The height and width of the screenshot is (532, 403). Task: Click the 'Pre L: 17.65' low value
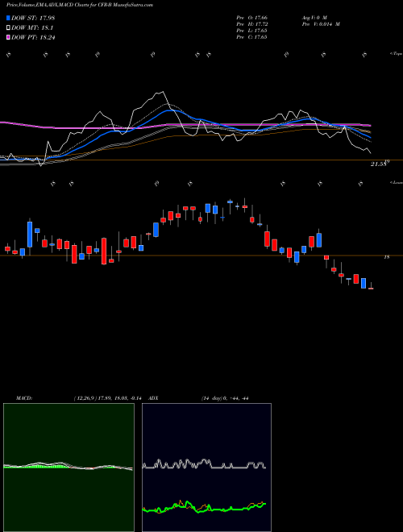[251, 30]
